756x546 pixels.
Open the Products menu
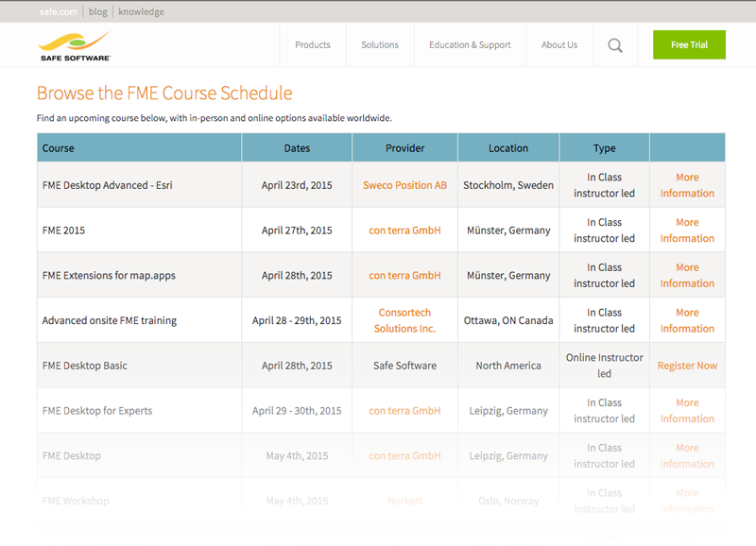(x=313, y=44)
